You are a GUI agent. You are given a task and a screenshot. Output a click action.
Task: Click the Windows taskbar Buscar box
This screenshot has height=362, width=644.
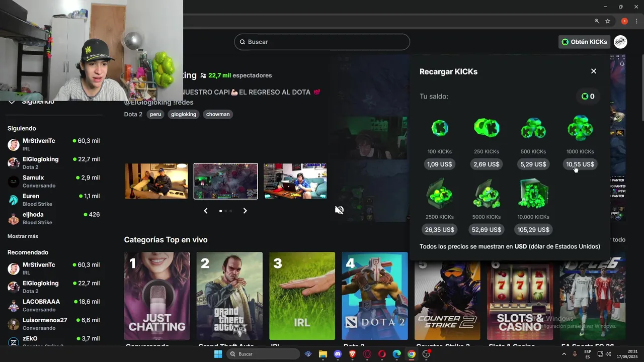(264, 354)
